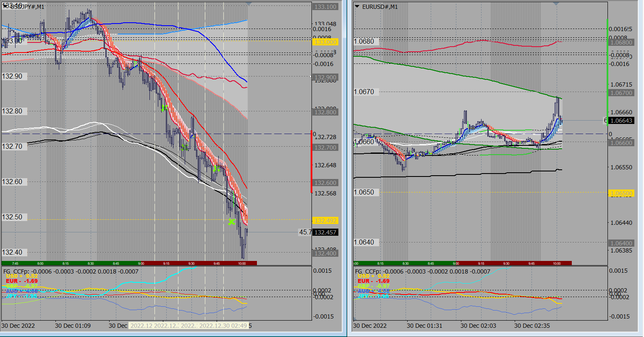Click the 8:30 session time on EURUSD chart

tap(406, 263)
